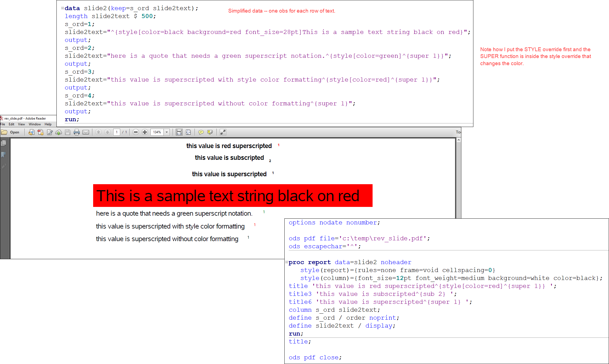Collapse the data slide2 code block
609x364 pixels.
(x=62, y=8)
